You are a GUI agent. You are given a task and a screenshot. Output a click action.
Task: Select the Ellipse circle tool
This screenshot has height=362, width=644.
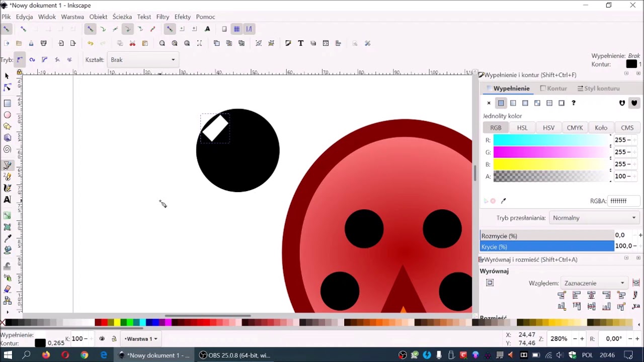(x=7, y=115)
